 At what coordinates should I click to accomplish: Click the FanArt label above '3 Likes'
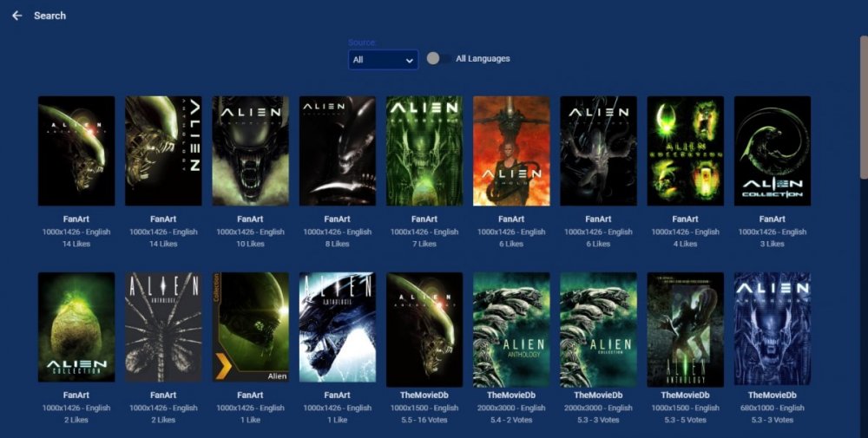point(773,219)
